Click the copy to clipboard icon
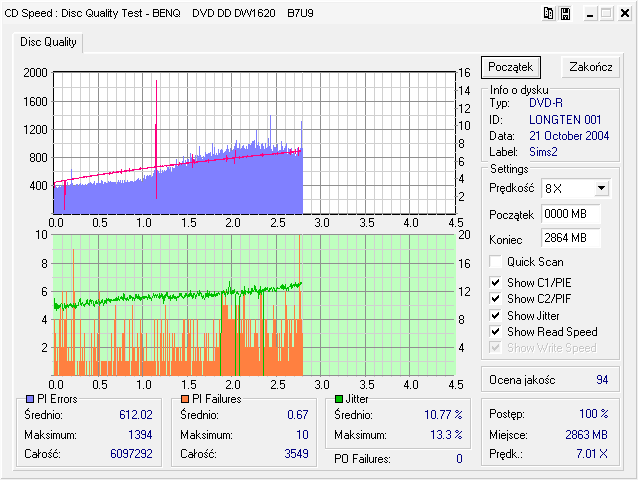Image resolution: width=638 pixels, height=480 pixels. [x=548, y=13]
